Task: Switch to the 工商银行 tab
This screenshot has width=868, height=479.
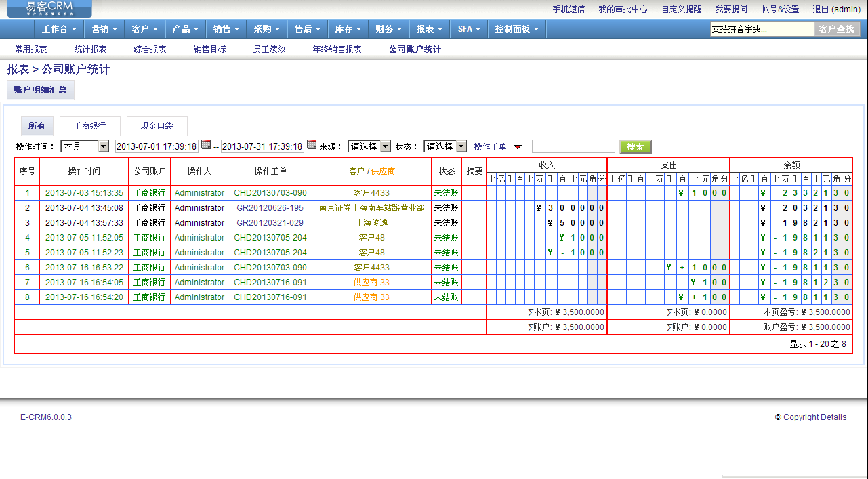Action: point(89,126)
